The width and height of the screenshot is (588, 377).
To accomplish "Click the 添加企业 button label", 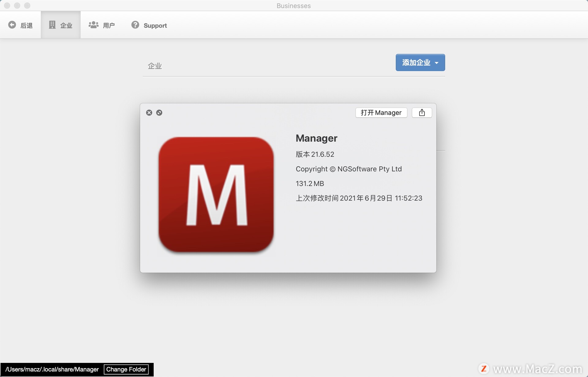I will (416, 62).
